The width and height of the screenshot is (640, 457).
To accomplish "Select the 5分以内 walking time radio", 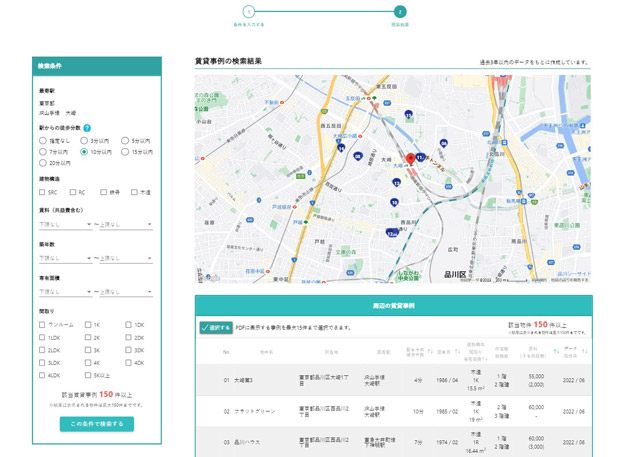I will (125, 141).
